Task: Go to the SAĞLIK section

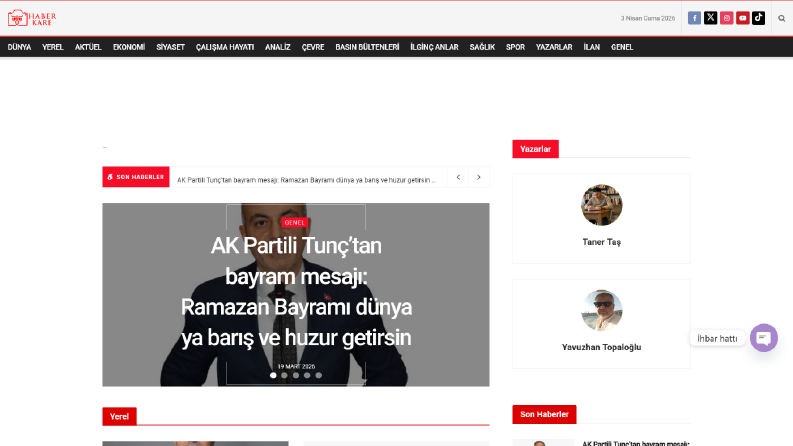Action: pos(482,47)
